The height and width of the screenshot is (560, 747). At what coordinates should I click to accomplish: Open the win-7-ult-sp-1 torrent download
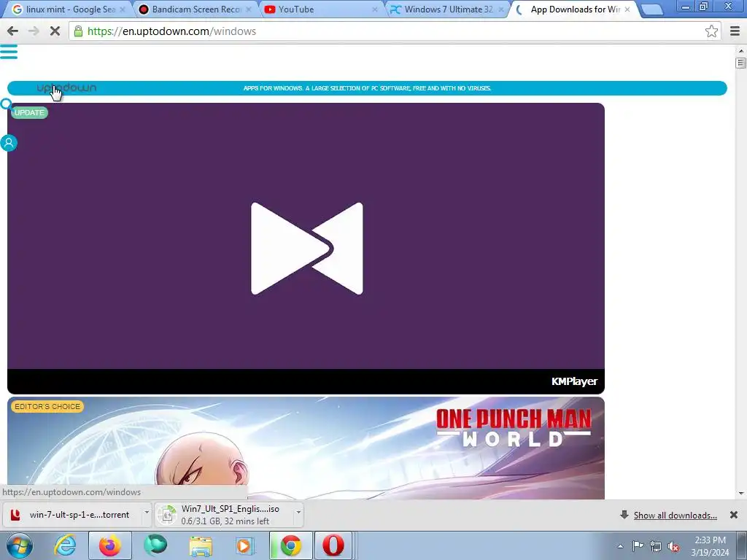[72, 515]
